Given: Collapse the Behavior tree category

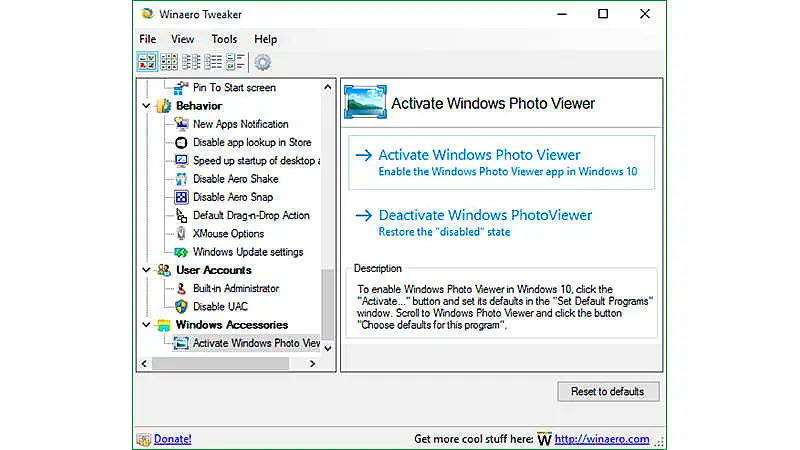Looking at the screenshot, I should pos(146,106).
